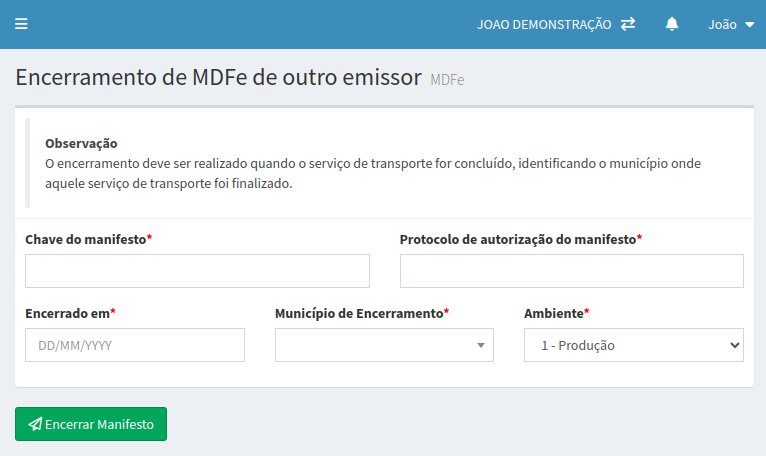Click the Protocolo de autorização do manifesto label

pos(518,239)
